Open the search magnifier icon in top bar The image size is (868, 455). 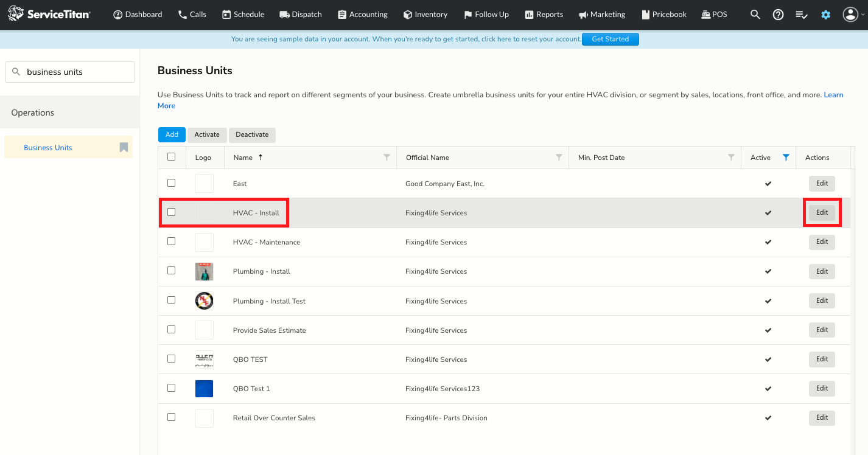[x=755, y=14]
